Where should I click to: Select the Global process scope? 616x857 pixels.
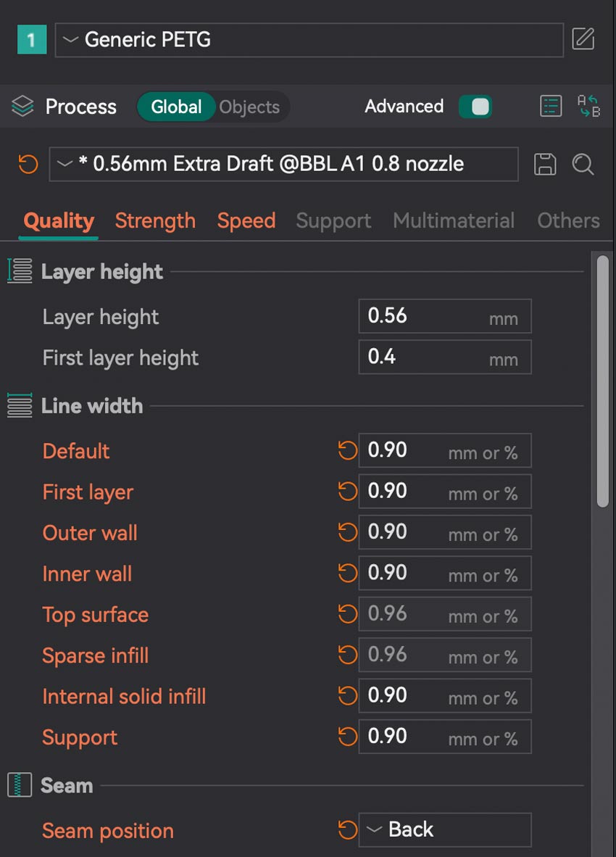click(x=176, y=107)
